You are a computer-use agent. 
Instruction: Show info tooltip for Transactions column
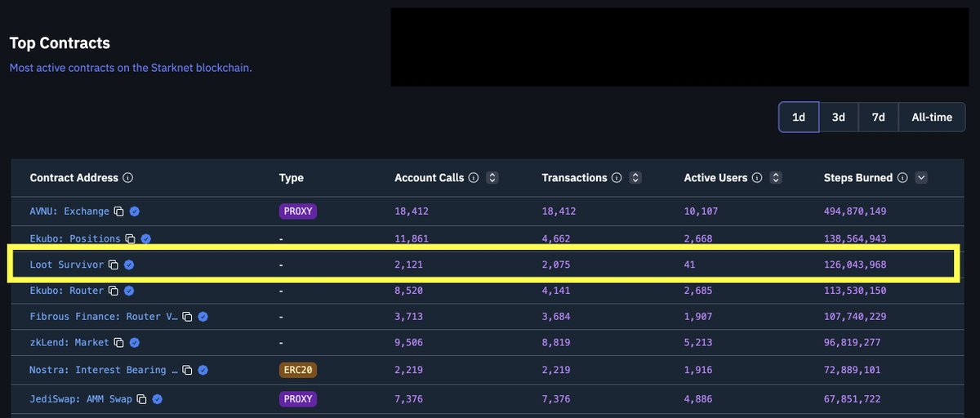pos(617,178)
